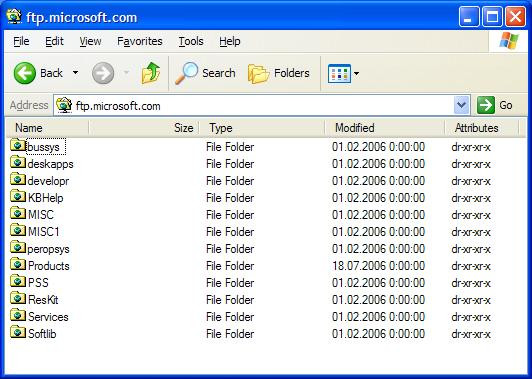Expand the address bar dropdown
Screen dimensions: 532x379
tap(461, 105)
